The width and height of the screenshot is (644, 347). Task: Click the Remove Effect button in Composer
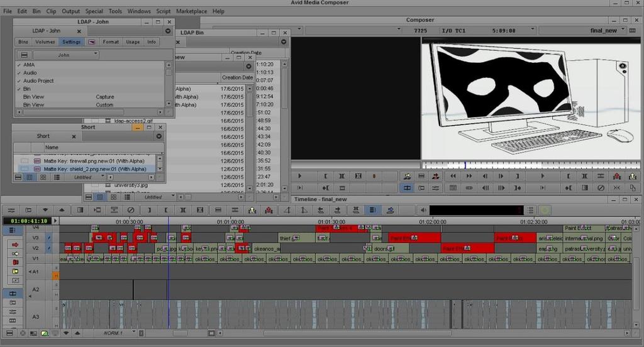coord(601,188)
